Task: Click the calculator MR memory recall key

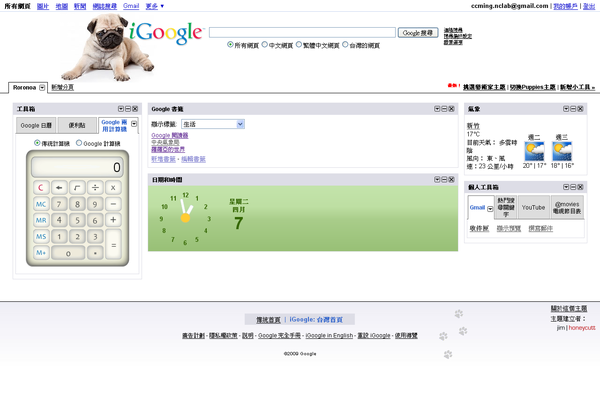Action: coord(41,220)
